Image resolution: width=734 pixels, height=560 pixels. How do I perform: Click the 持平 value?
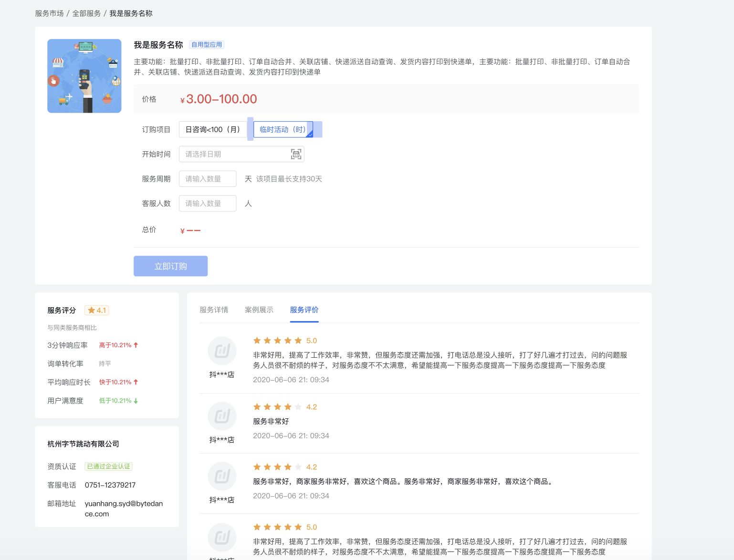(105, 363)
